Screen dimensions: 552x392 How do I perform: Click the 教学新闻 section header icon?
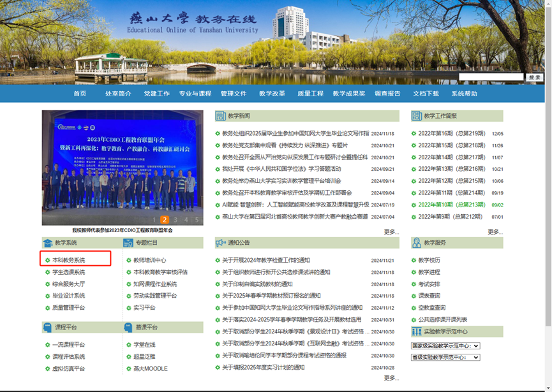[221, 116]
